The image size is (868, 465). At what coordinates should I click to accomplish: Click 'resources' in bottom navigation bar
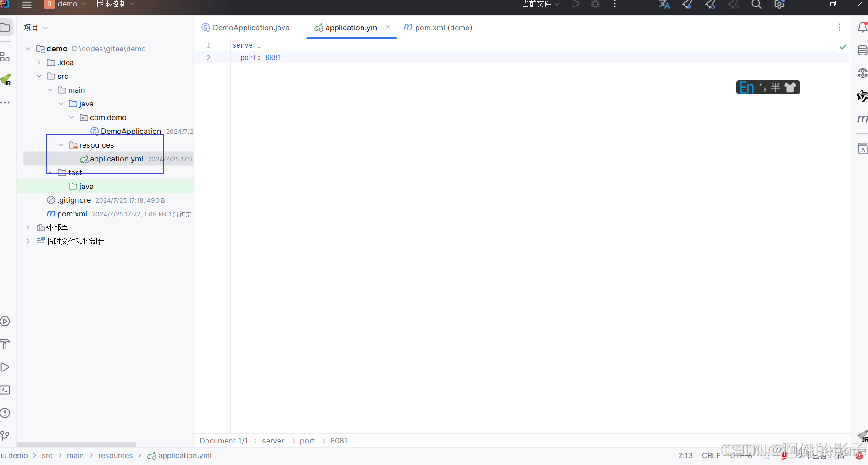115,455
